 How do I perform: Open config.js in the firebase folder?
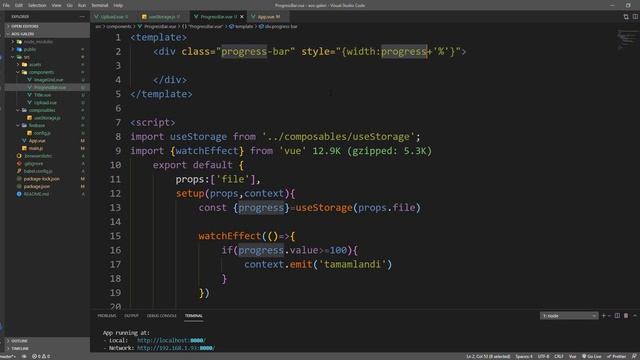coord(42,133)
